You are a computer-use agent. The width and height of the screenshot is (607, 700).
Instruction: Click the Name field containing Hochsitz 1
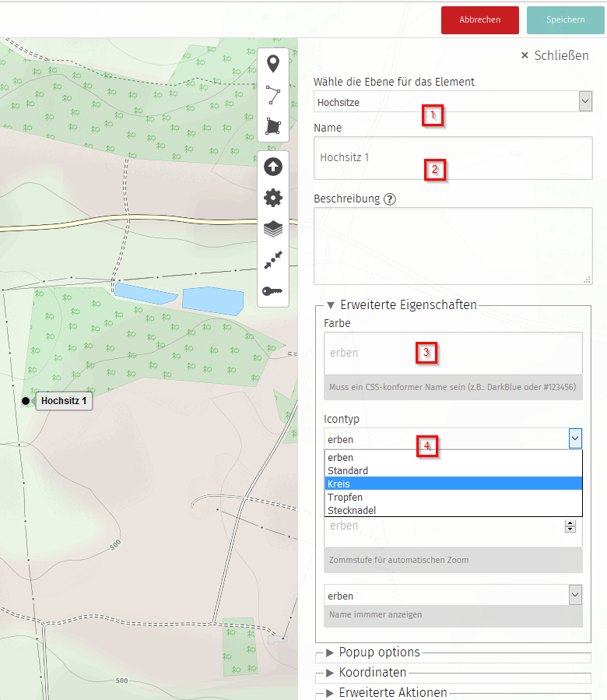[453, 158]
